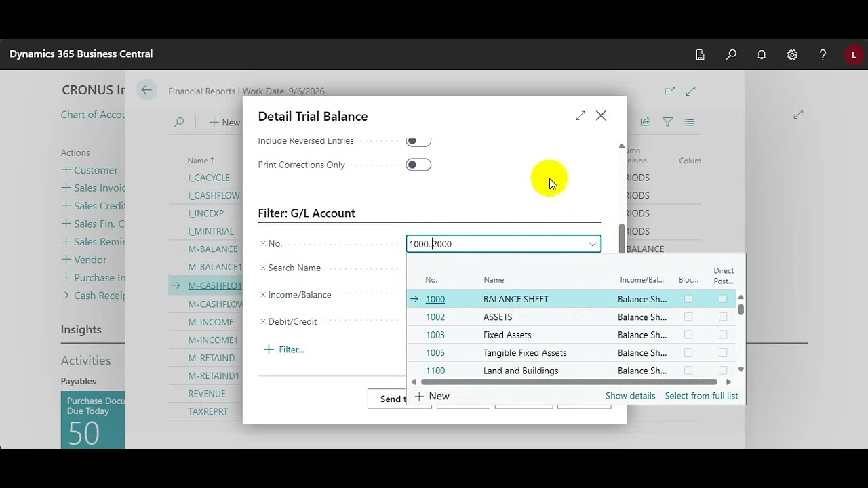
Task: Expand the Financial Reports page
Action: 691,91
